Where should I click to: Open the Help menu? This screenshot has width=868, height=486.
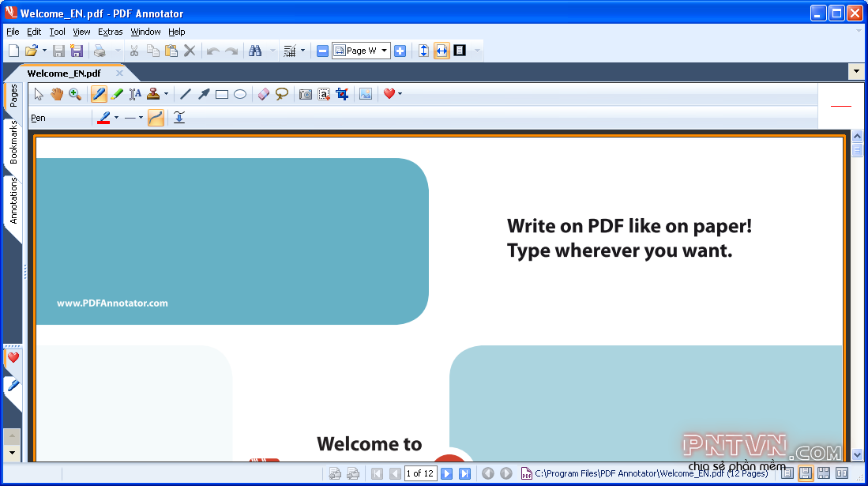[x=177, y=32]
